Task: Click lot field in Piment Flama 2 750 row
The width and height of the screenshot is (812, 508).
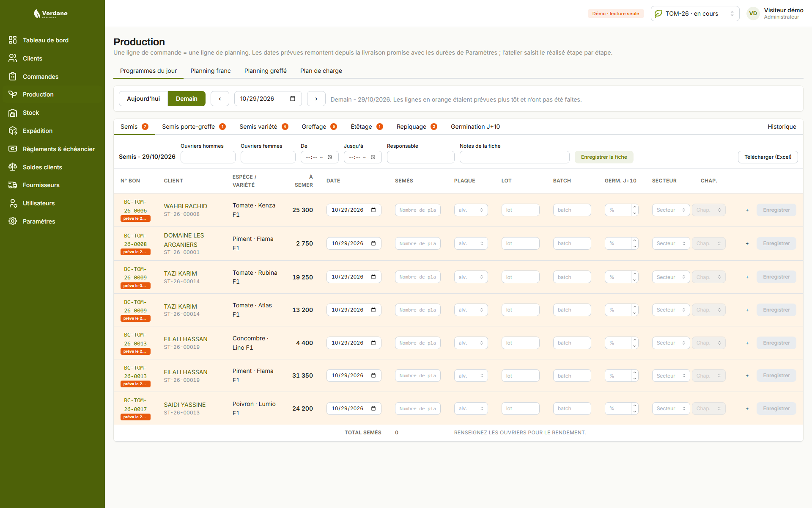Action: click(521, 243)
